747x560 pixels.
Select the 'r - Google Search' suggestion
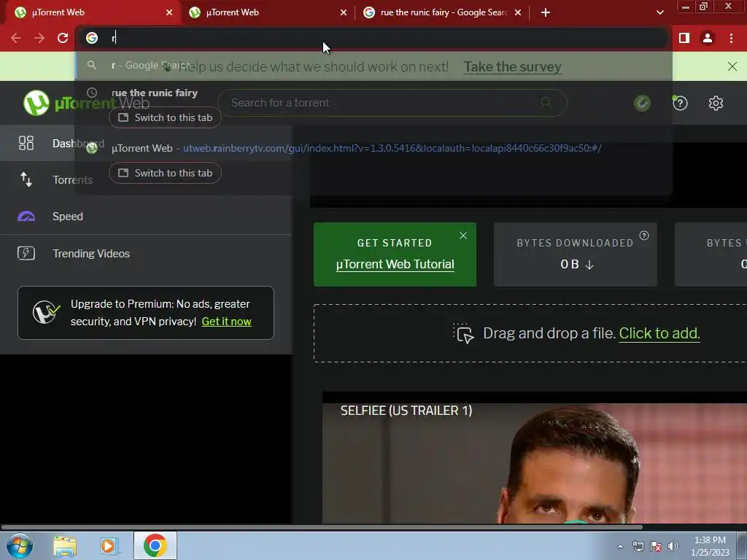click(373, 65)
